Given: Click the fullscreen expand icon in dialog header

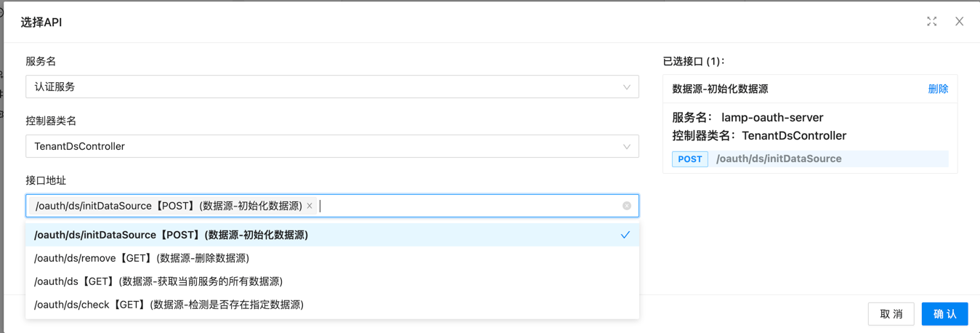Looking at the screenshot, I should point(931,22).
